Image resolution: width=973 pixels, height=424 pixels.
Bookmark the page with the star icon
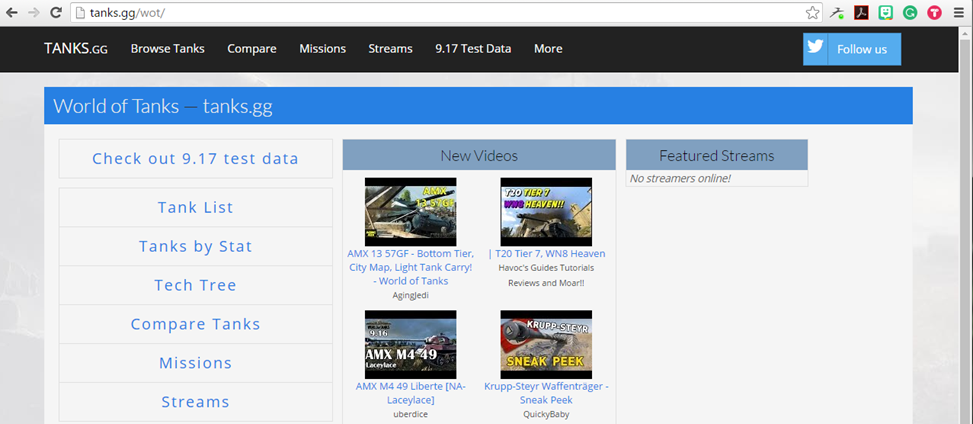pyautogui.click(x=812, y=12)
